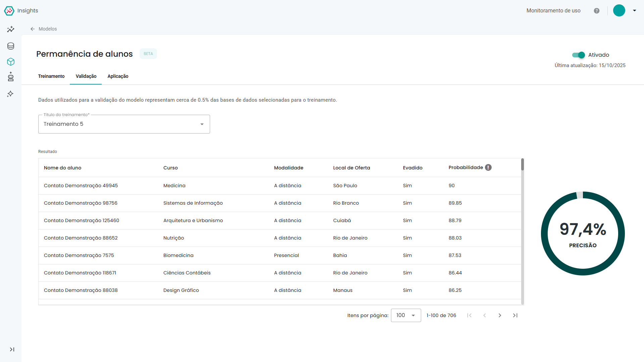
Task: Open the database sidebar icon
Action: pyautogui.click(x=11, y=46)
